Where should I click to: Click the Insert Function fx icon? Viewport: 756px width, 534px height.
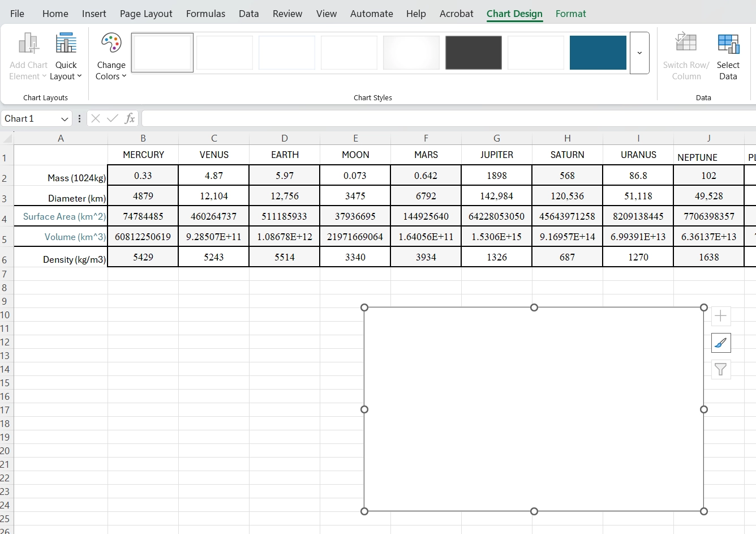[130, 118]
